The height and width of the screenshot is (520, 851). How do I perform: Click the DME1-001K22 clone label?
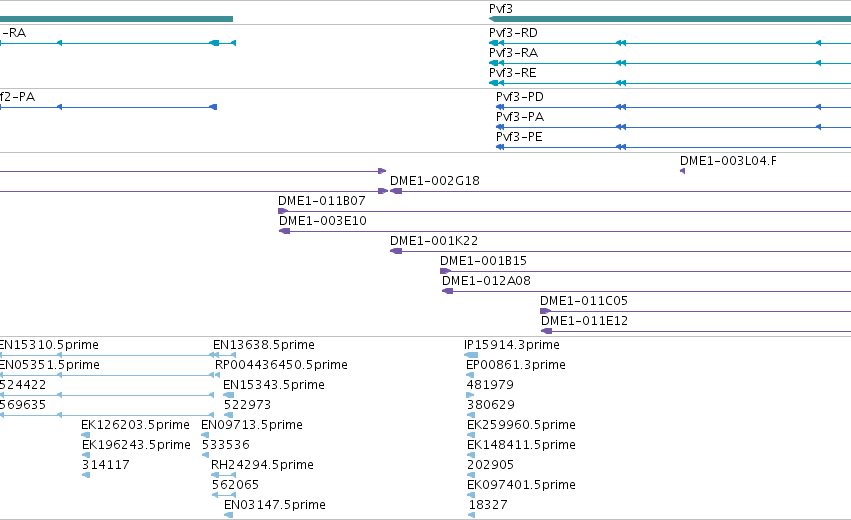pyautogui.click(x=434, y=241)
